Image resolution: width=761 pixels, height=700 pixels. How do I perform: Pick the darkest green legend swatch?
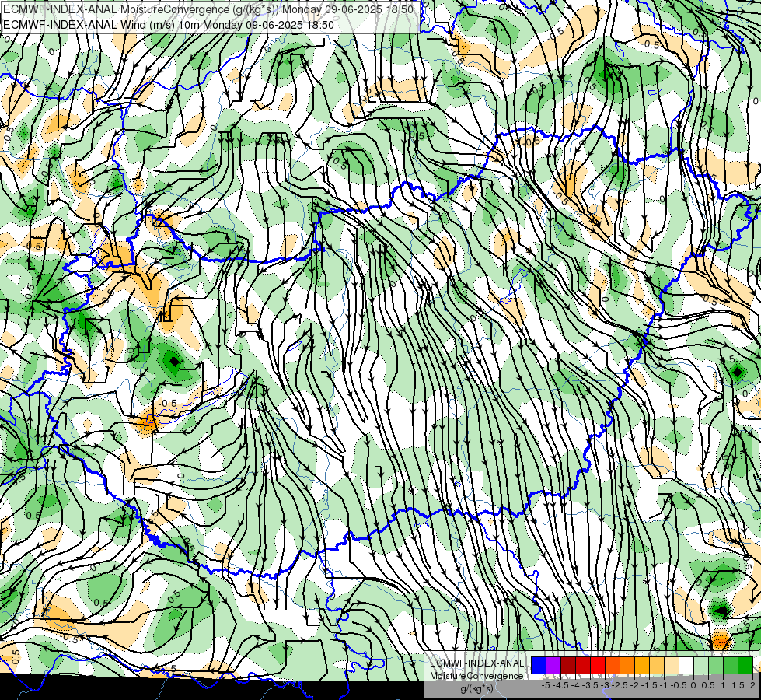coord(745,666)
